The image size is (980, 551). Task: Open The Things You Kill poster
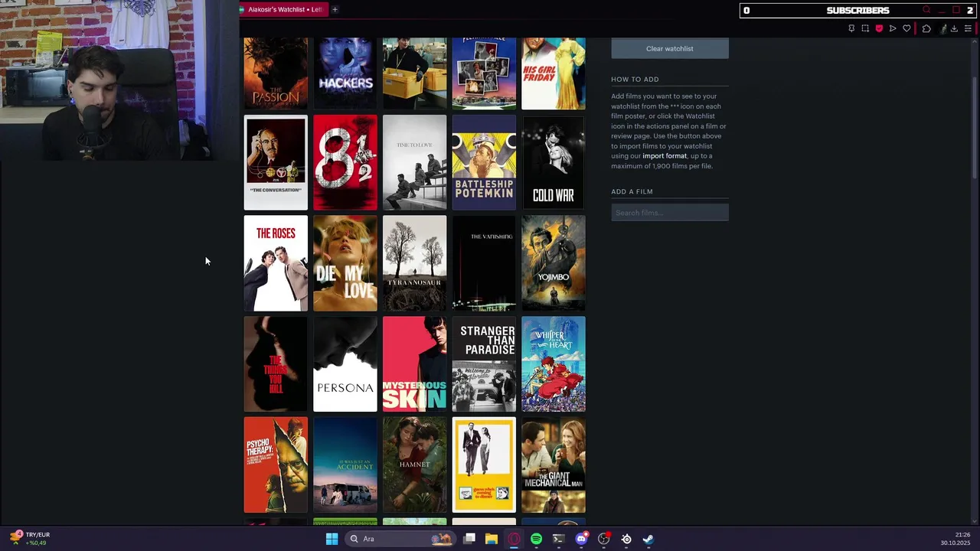(276, 364)
